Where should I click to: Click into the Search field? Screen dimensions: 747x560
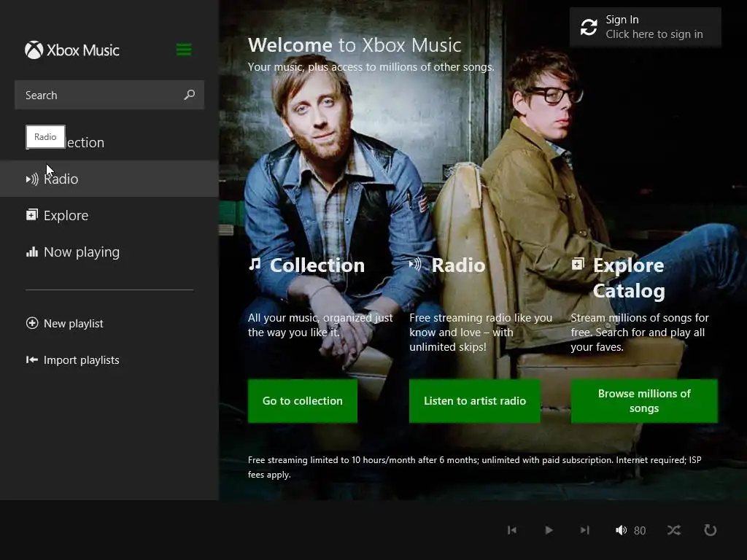pos(109,95)
